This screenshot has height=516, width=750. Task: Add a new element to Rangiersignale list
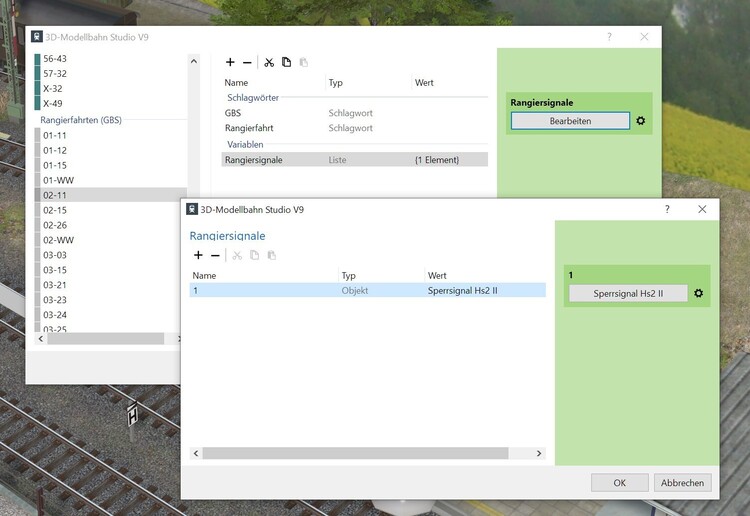coord(198,255)
